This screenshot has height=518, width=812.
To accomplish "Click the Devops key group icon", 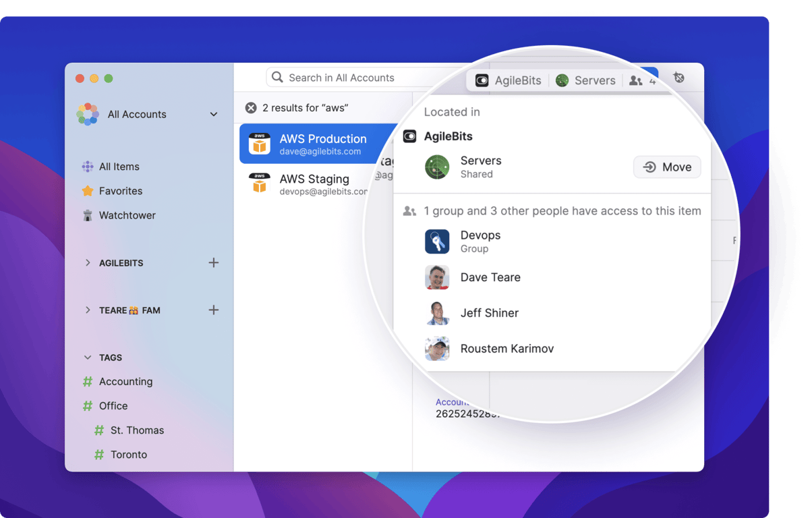I will (437, 241).
